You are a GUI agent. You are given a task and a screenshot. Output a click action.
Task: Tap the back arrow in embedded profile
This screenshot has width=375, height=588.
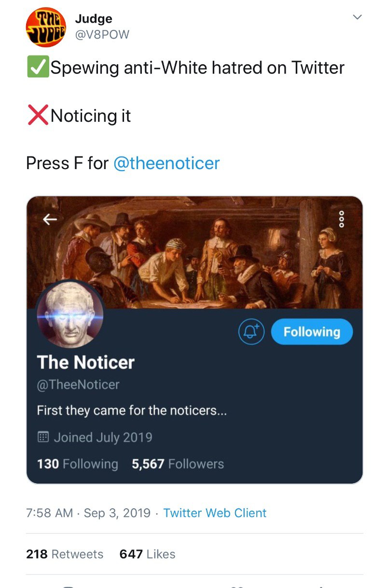click(x=50, y=219)
